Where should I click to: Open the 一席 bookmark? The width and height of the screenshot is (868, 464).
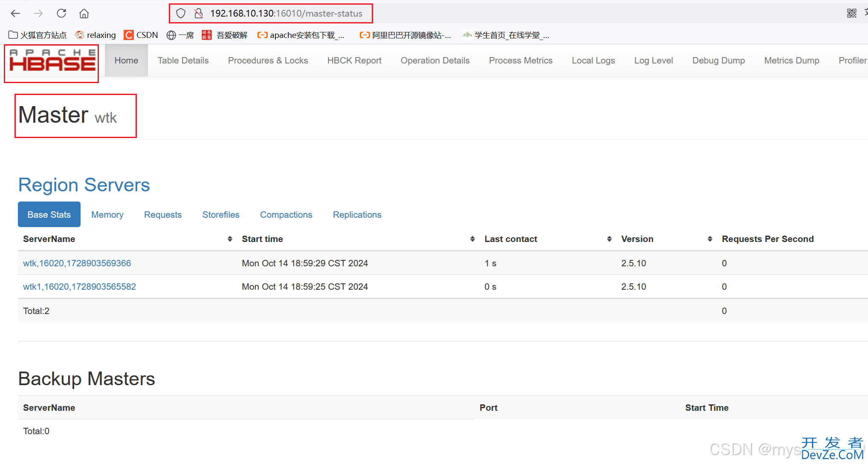pyautogui.click(x=180, y=35)
